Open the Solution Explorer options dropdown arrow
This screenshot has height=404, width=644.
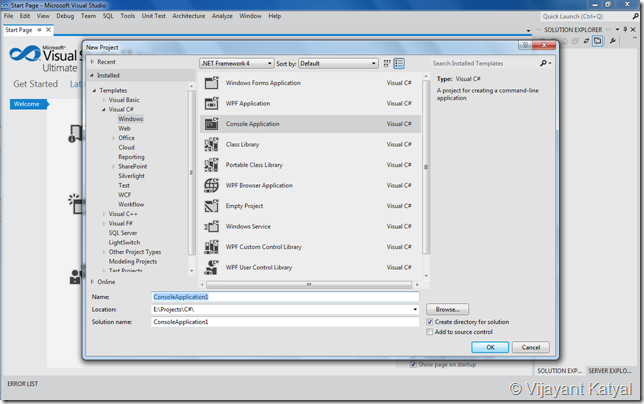[x=617, y=30]
